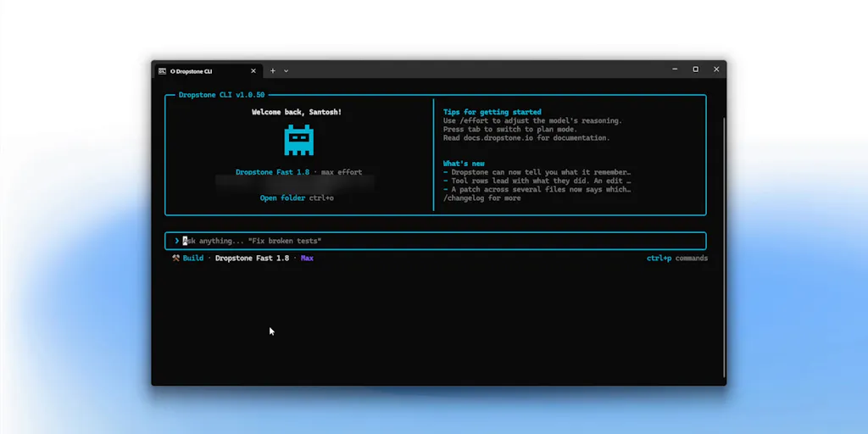The image size is (868, 434).
Task: Click the terminal vertical scrollbar
Action: point(724,247)
